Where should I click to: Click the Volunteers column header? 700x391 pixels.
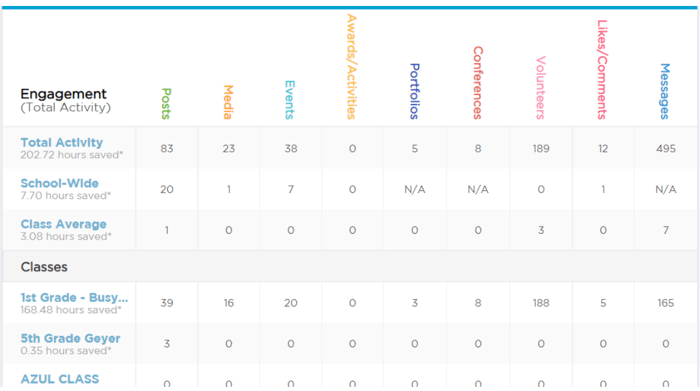[541, 87]
